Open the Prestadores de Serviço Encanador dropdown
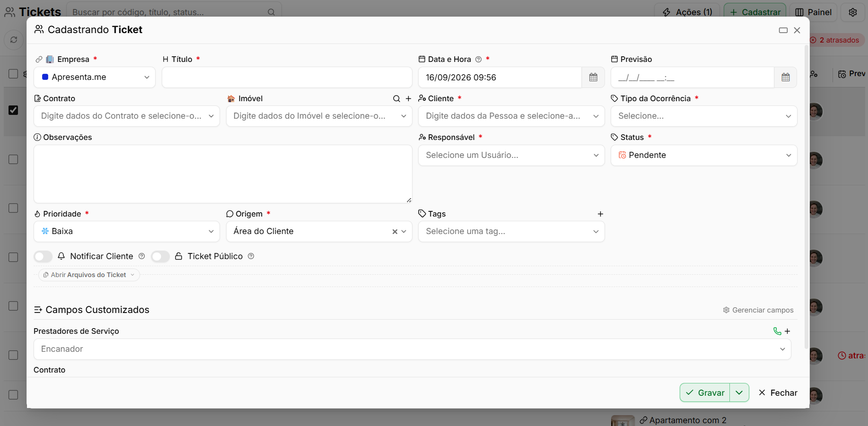868x426 pixels. [412, 349]
